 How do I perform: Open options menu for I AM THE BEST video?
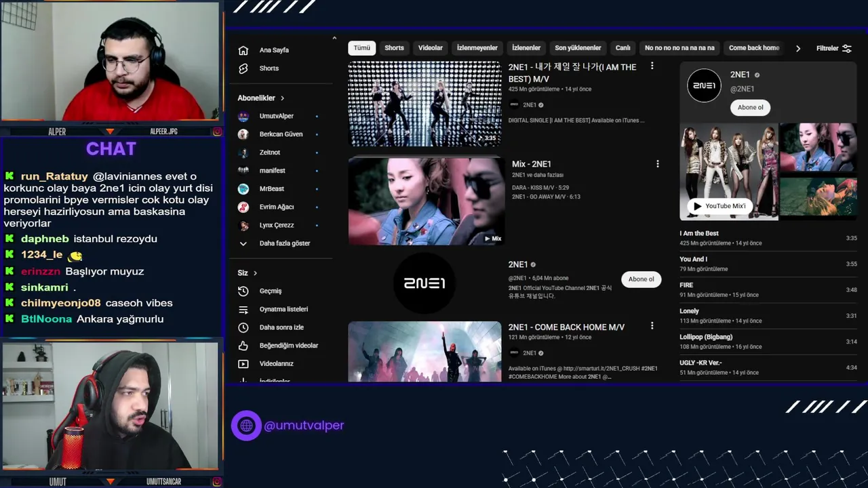pyautogui.click(x=652, y=66)
